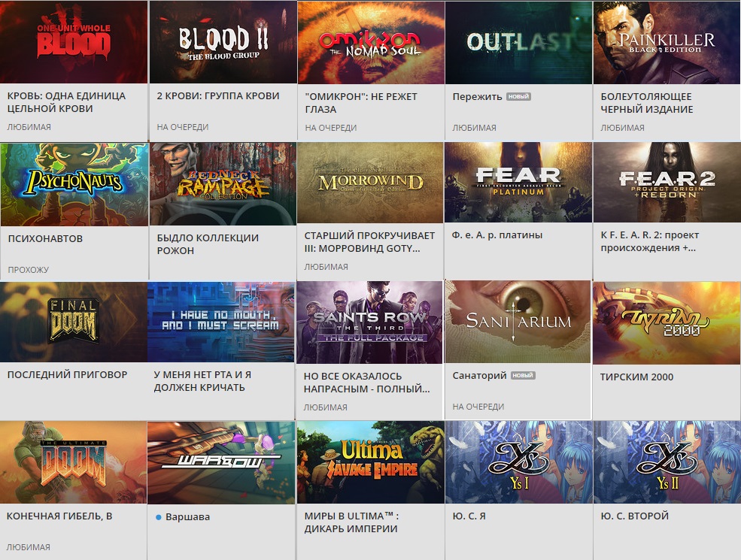Click The Ultimate Doom cover image

point(73,463)
